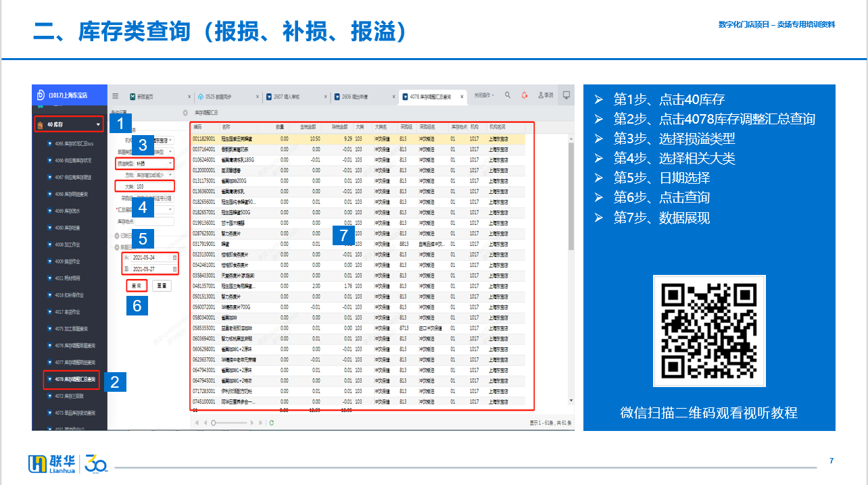
Task: Refresh the table with green reload icon
Action: pyautogui.click(x=272, y=423)
